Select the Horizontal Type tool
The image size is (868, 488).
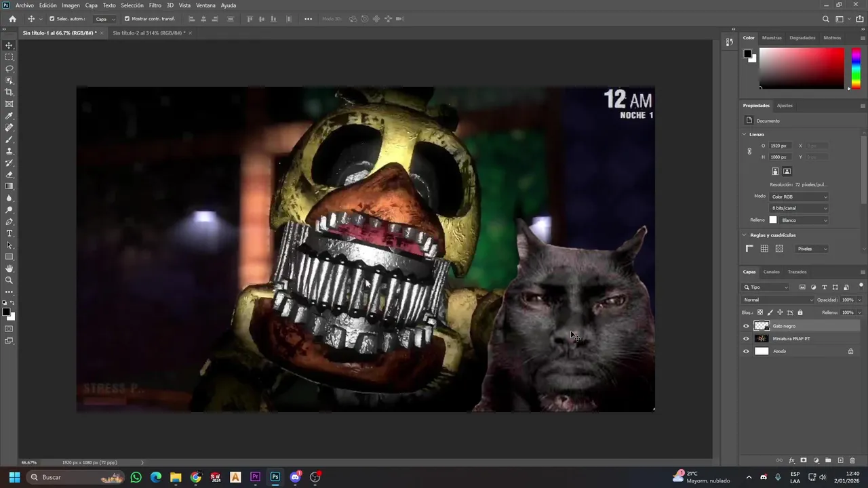(x=9, y=233)
